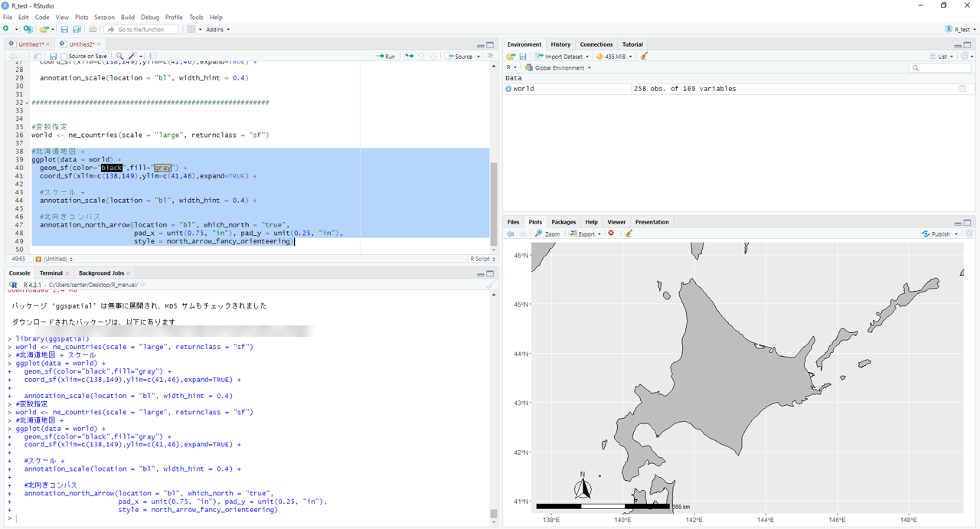This screenshot has height=529, width=980.
Task: Click the find/replace magnifier icon in editor
Action: pos(119,56)
